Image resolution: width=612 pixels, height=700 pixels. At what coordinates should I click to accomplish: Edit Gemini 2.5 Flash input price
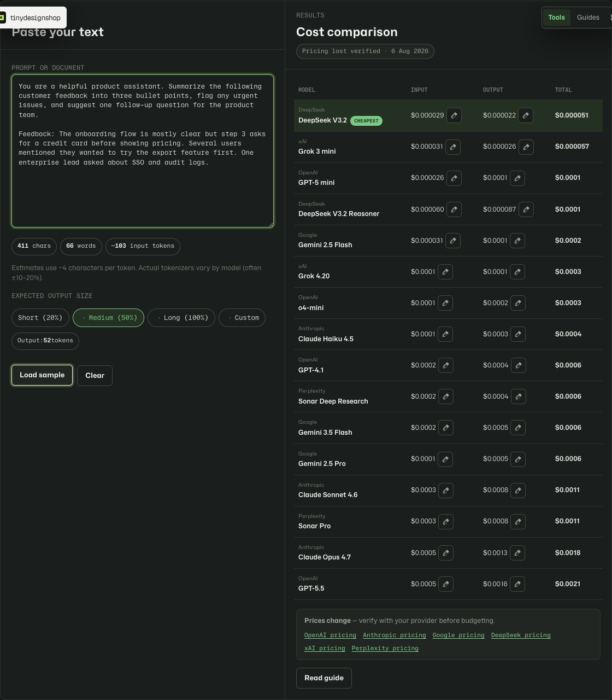453,241
